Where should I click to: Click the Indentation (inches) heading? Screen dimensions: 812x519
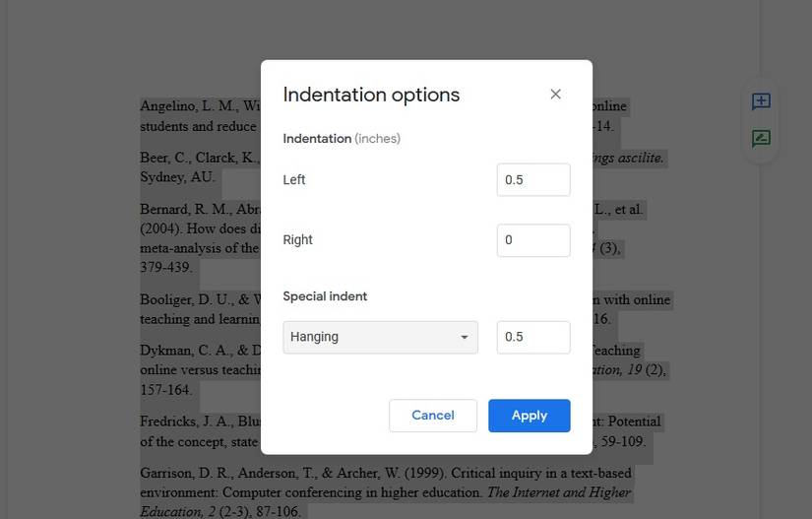coord(342,139)
